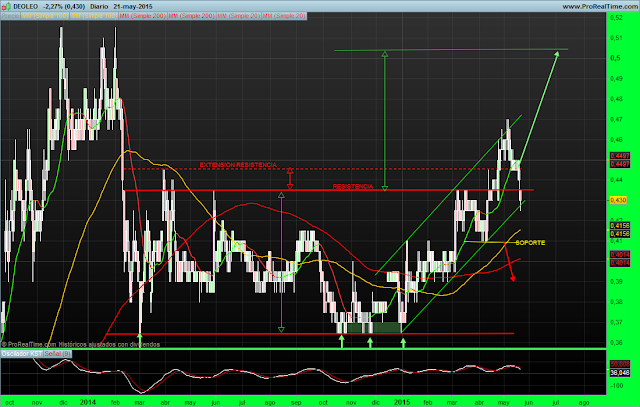Click the -100 oscillator scale label
640x407 pixels.
tap(616, 385)
